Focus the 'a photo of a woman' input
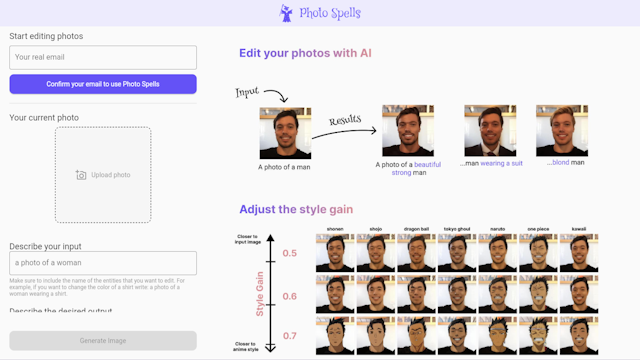The image size is (640, 360). pos(103,263)
